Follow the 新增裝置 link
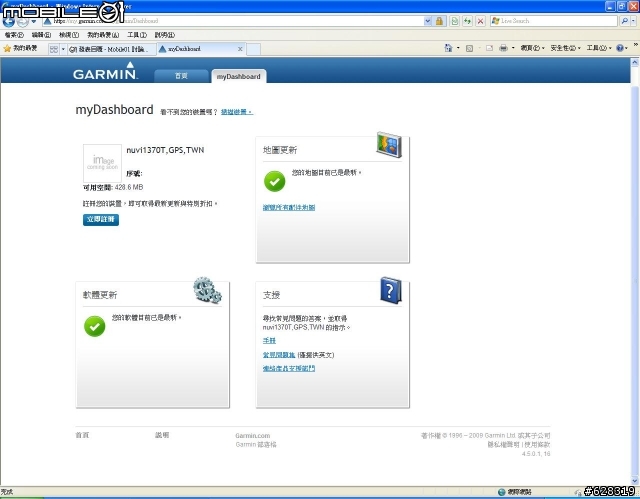The width and height of the screenshot is (640, 499). coord(237,112)
